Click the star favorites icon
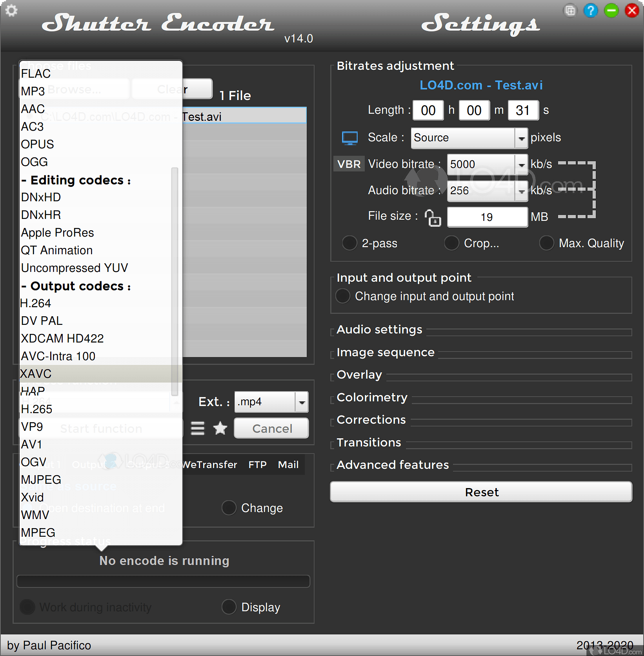This screenshot has width=644, height=656. tap(220, 428)
